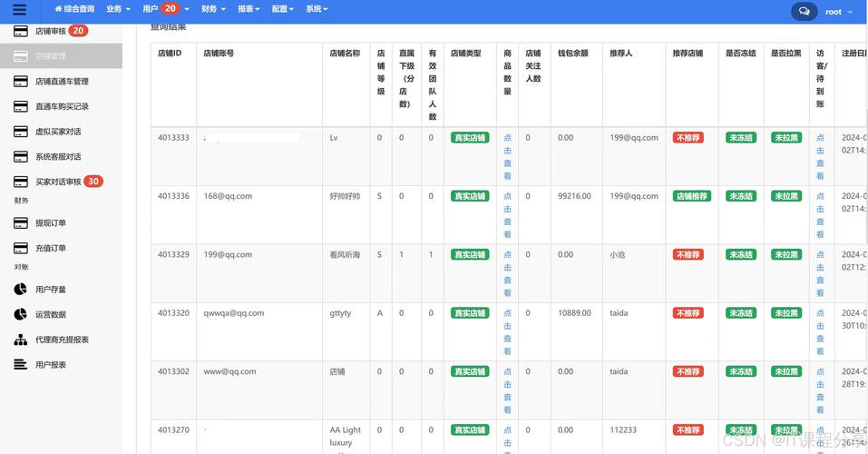Select wallet balance 99216.00
Image resolution: width=868 pixels, height=454 pixels.
tap(574, 196)
